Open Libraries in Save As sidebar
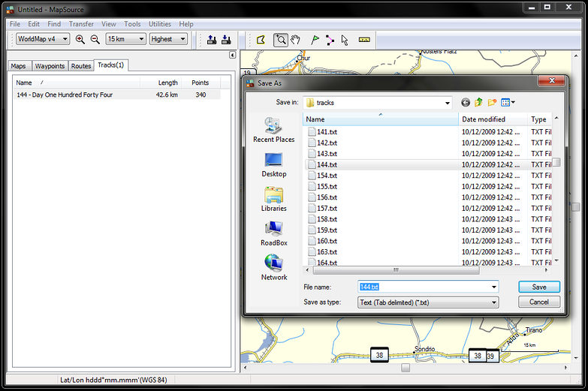 (x=274, y=199)
